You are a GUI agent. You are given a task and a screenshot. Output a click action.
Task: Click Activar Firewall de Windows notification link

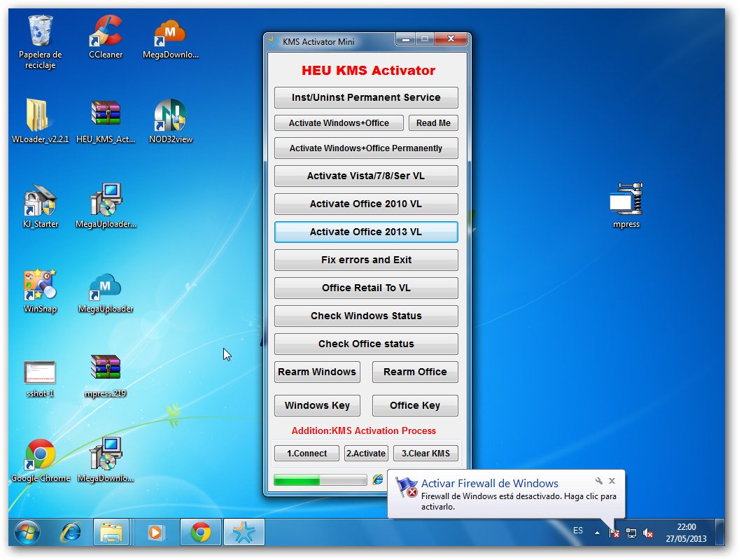[x=489, y=483]
